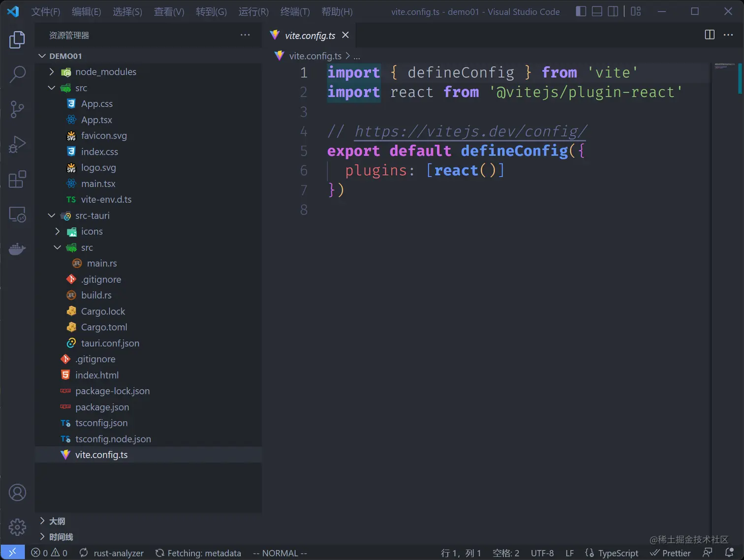Screen dimensions: 744x560
Task: Open Cargo.toml file
Action: tap(148, 327)
